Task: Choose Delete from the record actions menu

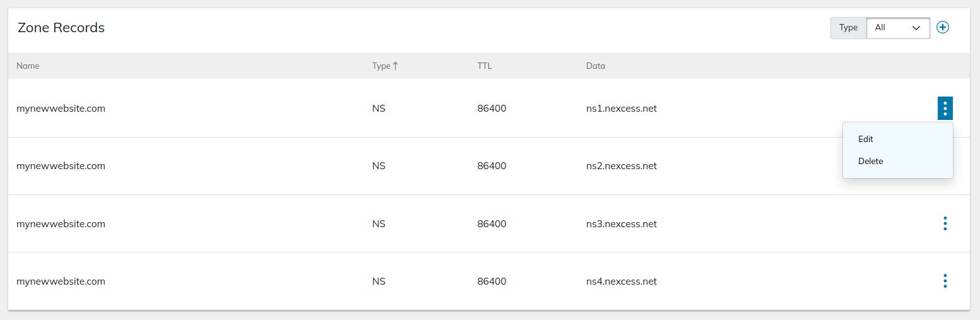Action: click(x=870, y=161)
